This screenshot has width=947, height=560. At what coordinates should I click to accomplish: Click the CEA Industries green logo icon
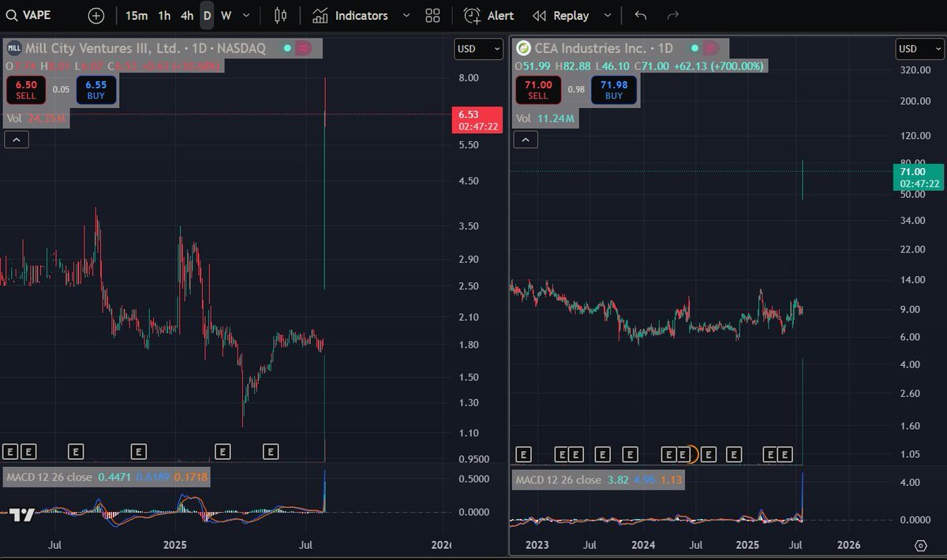(x=522, y=48)
